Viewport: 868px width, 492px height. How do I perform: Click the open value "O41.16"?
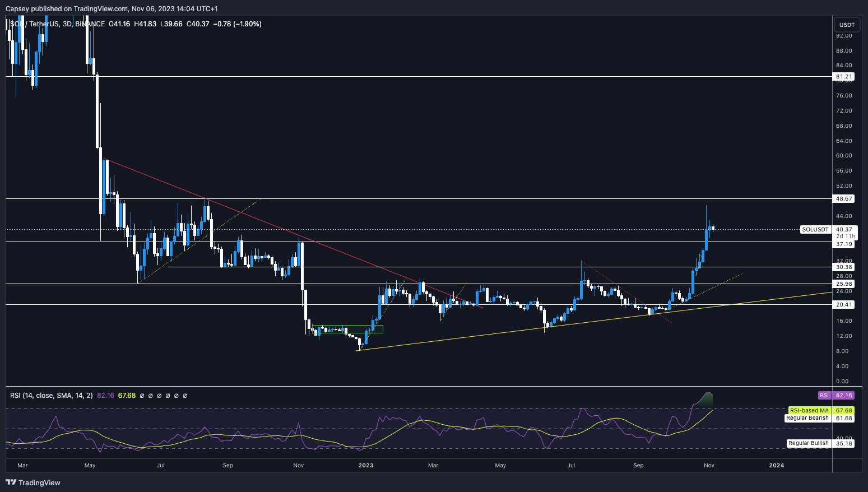[x=119, y=24]
